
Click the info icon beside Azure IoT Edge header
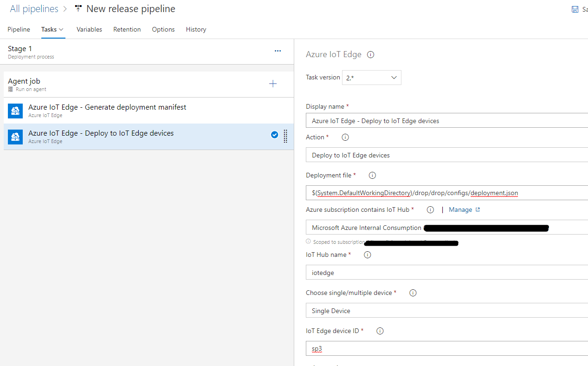point(370,54)
